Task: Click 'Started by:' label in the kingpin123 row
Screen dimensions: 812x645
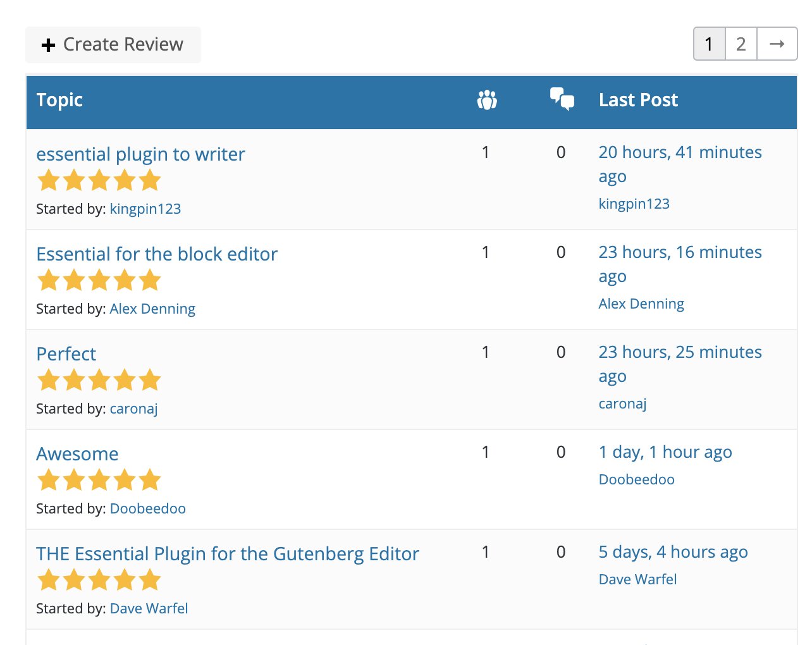Action: coord(71,209)
